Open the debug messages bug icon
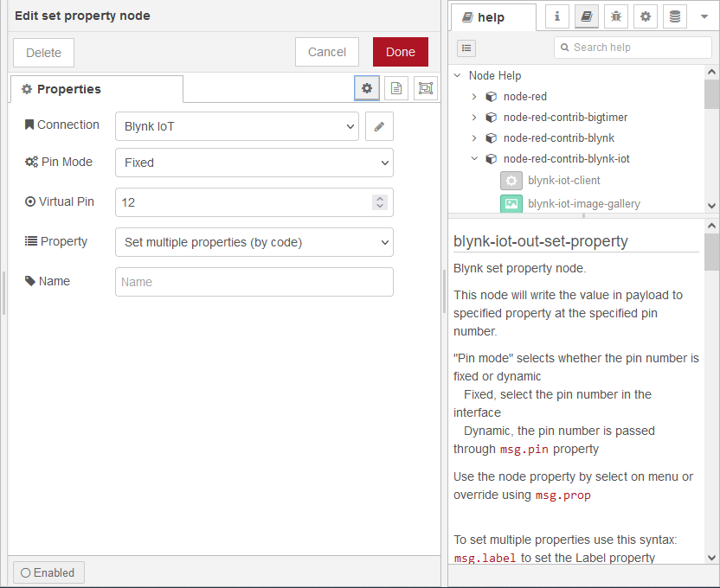This screenshot has height=588, width=720. 616,17
